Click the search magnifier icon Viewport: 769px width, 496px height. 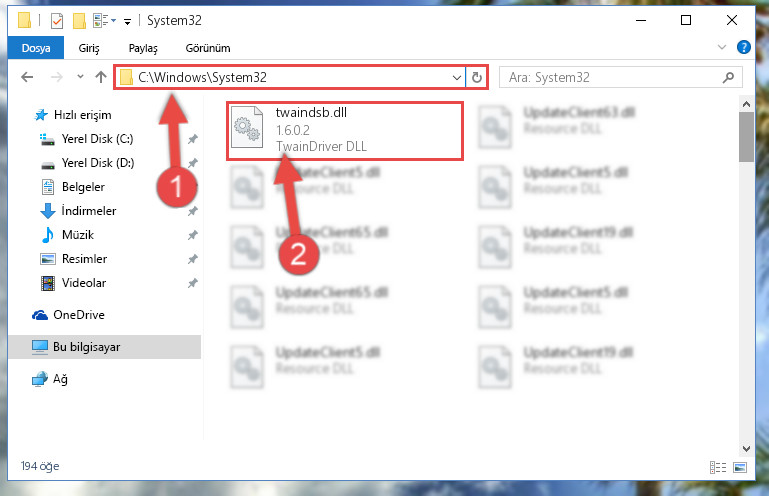[x=728, y=78]
